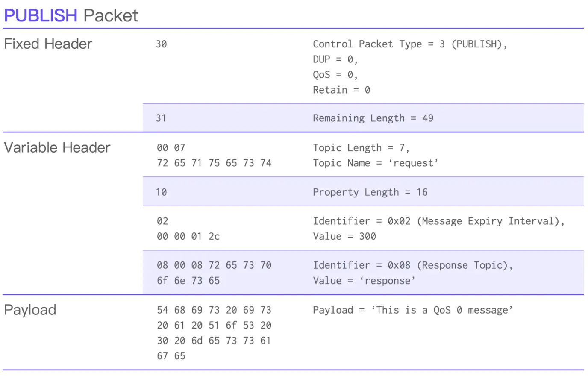
Task: Click the hex byte 30 in Fixed Header
Action: coord(161,44)
